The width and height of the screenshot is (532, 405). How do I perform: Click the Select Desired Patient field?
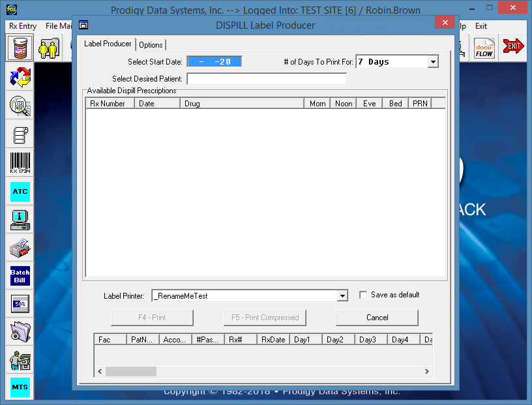(x=267, y=79)
